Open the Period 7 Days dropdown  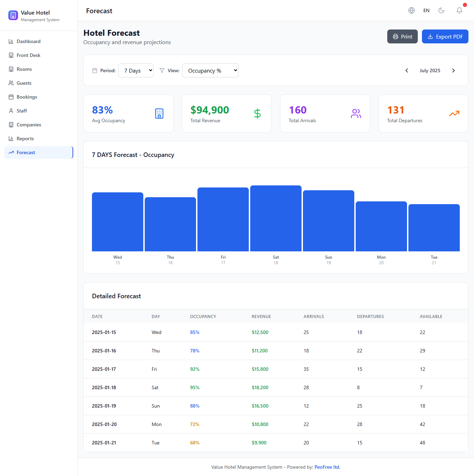[136, 70]
